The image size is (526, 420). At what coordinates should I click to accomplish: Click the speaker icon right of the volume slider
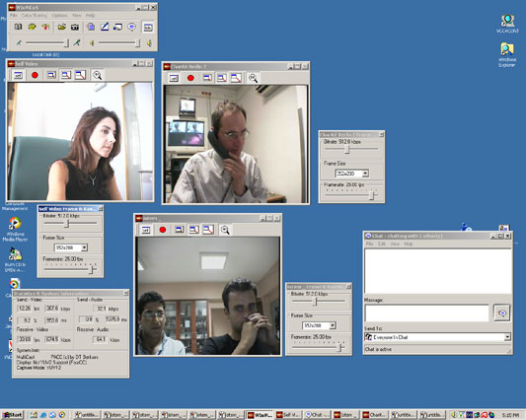pos(150,43)
